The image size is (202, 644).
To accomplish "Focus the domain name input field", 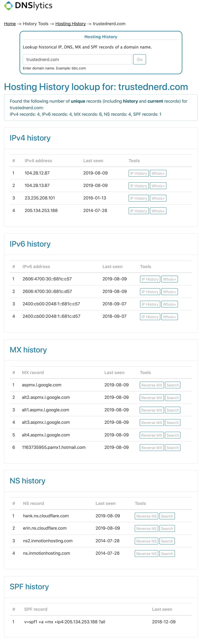I will 77,60.
